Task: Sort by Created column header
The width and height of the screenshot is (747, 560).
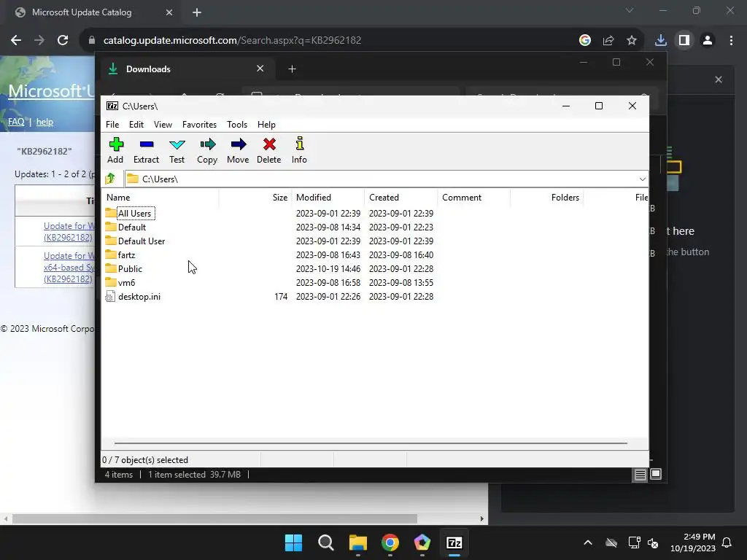Action: coord(401,197)
